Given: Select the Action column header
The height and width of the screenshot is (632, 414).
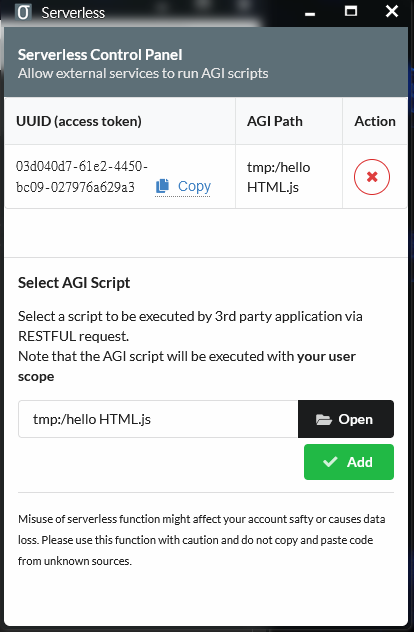Looking at the screenshot, I should point(375,121).
